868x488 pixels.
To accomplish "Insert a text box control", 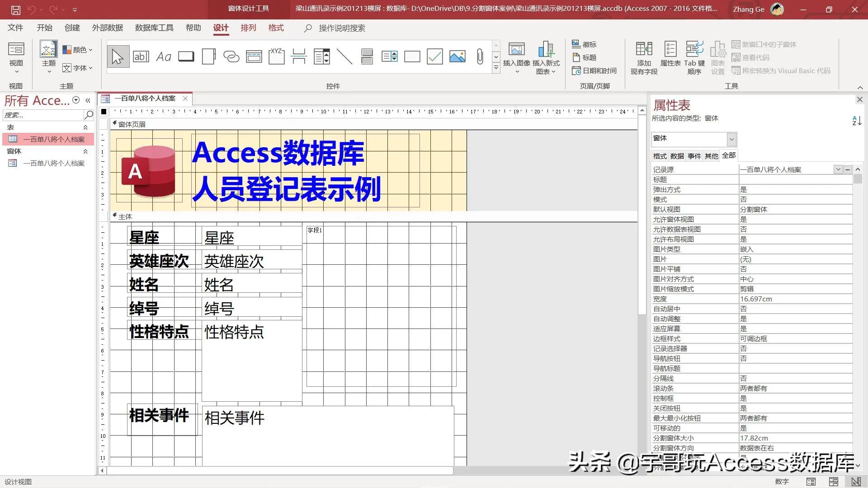I will 141,56.
